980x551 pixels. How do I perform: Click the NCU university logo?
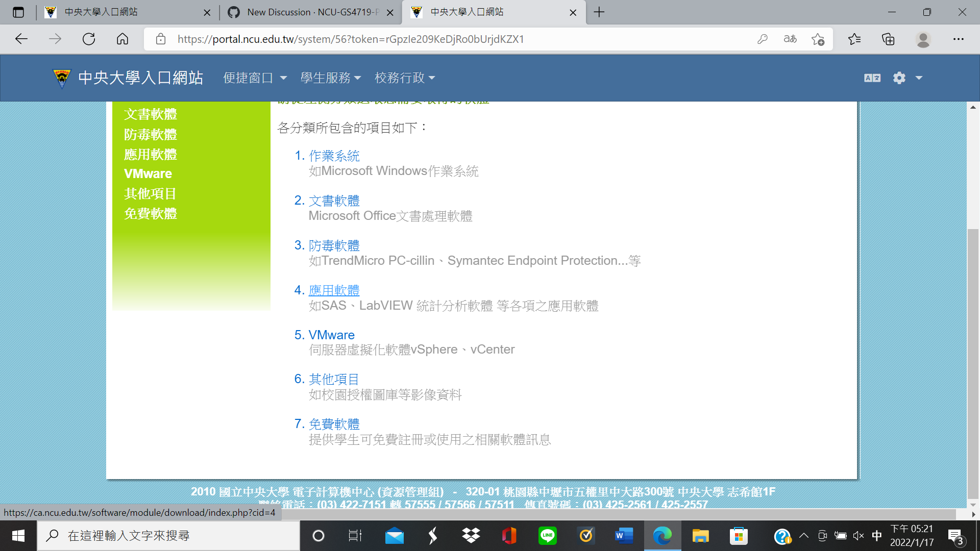[61, 78]
